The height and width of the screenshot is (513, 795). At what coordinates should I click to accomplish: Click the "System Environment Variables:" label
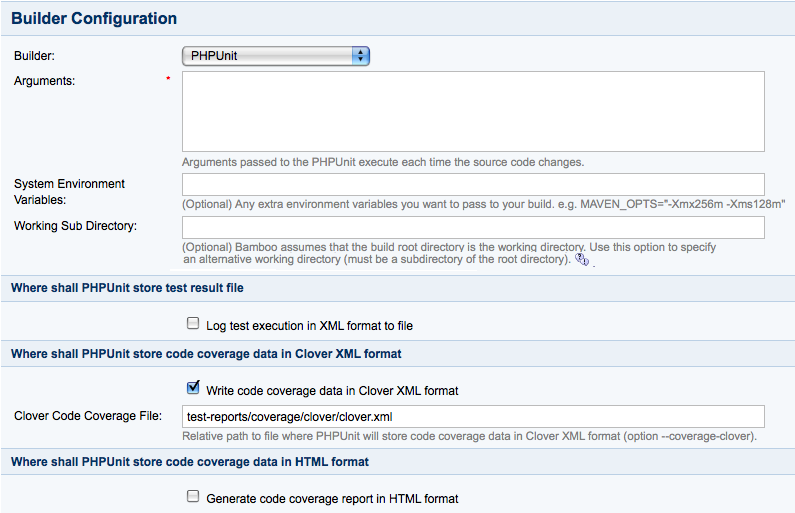pos(69,192)
